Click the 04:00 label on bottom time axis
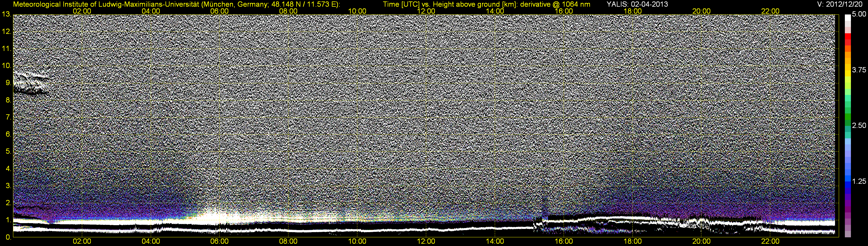The width and height of the screenshot is (868, 246). pos(151,241)
